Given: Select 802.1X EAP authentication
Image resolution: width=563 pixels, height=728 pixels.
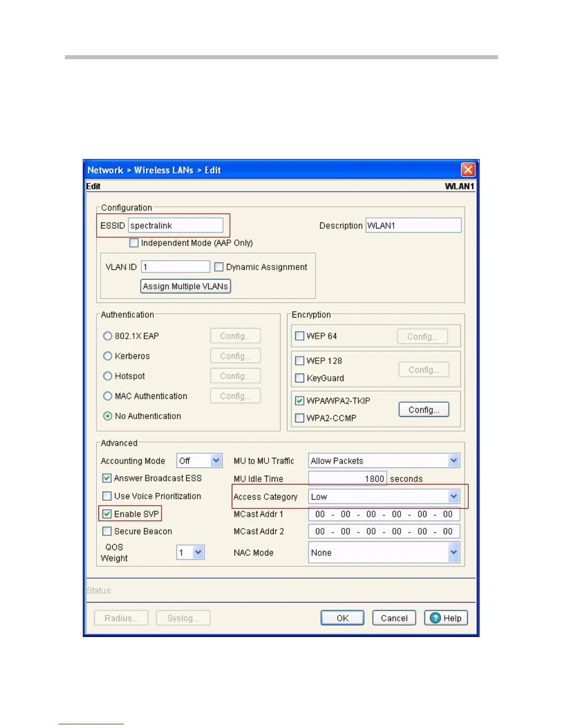Looking at the screenshot, I should 108,336.
